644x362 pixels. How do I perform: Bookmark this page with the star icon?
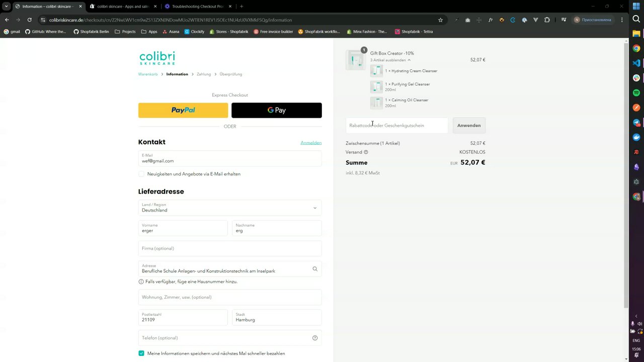point(441,20)
